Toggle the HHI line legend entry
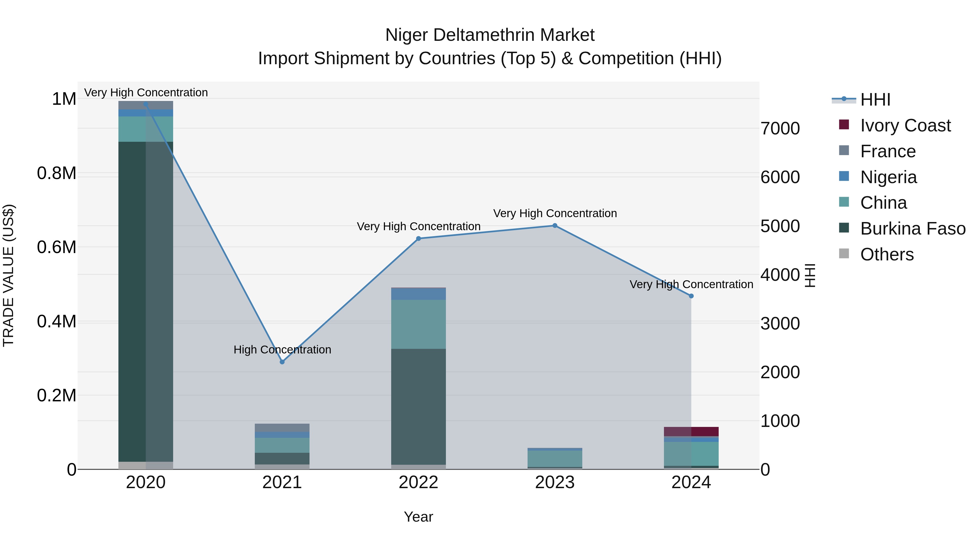The height and width of the screenshot is (551, 980). (861, 100)
